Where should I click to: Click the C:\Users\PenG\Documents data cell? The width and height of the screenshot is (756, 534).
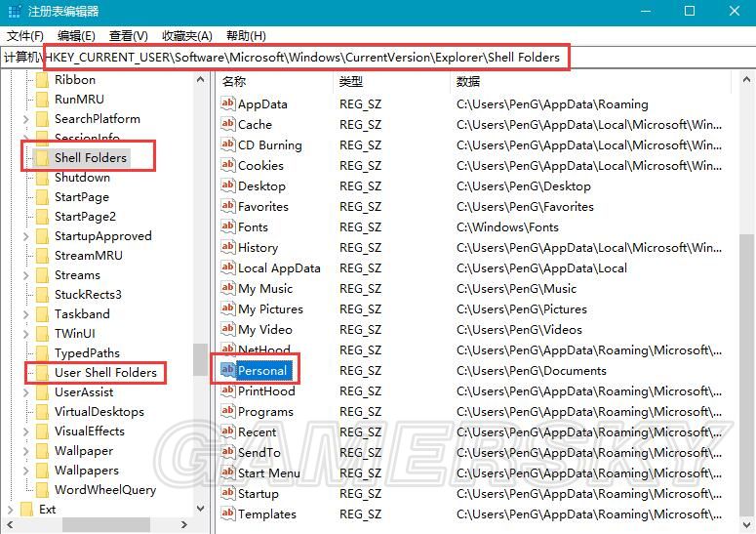532,371
